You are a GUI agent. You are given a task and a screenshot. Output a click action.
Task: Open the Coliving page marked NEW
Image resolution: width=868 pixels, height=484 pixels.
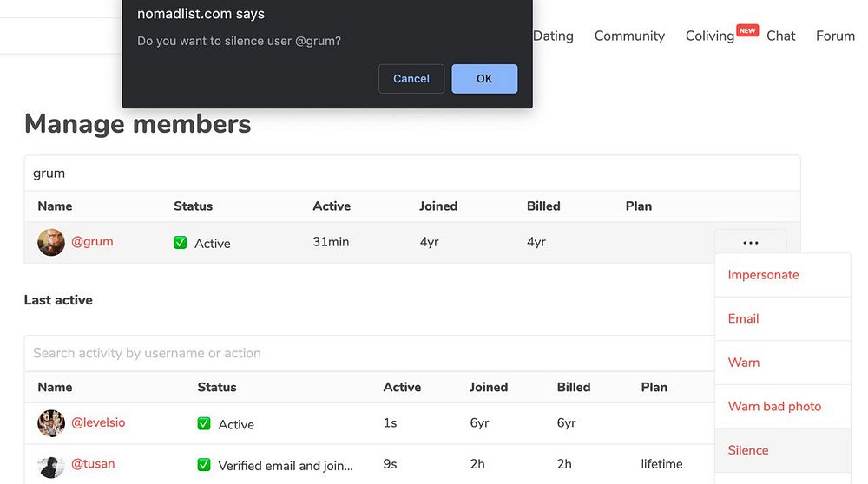pyautogui.click(x=710, y=36)
